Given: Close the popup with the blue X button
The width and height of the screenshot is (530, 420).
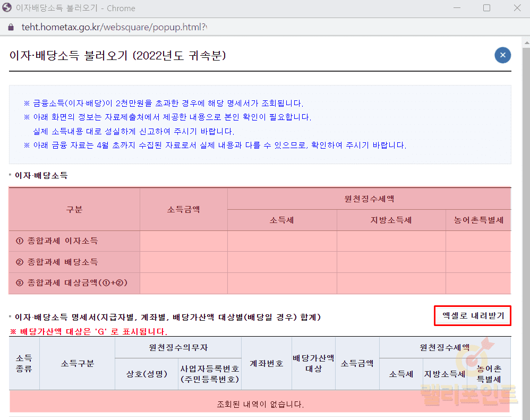Looking at the screenshot, I should (502, 55).
